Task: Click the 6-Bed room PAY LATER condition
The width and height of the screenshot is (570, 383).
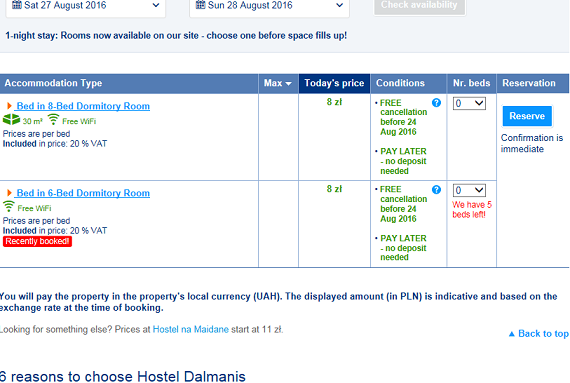Action: click(x=403, y=248)
